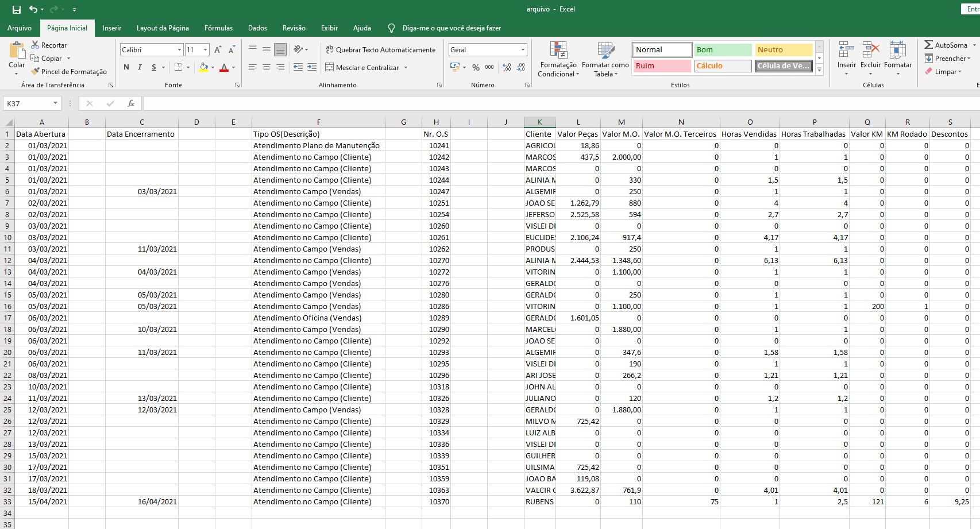Apply the Neutro cell style
This screenshot has width=980, height=529.
point(784,50)
